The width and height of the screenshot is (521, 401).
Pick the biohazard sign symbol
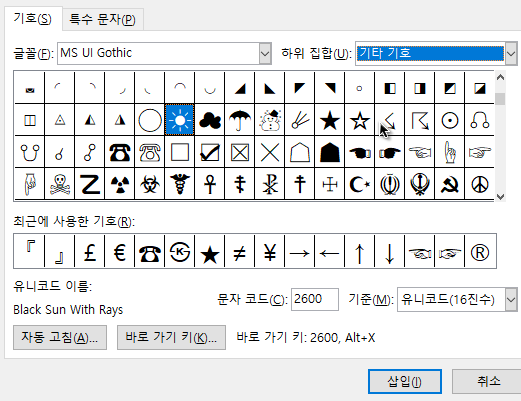pyautogui.click(x=150, y=184)
